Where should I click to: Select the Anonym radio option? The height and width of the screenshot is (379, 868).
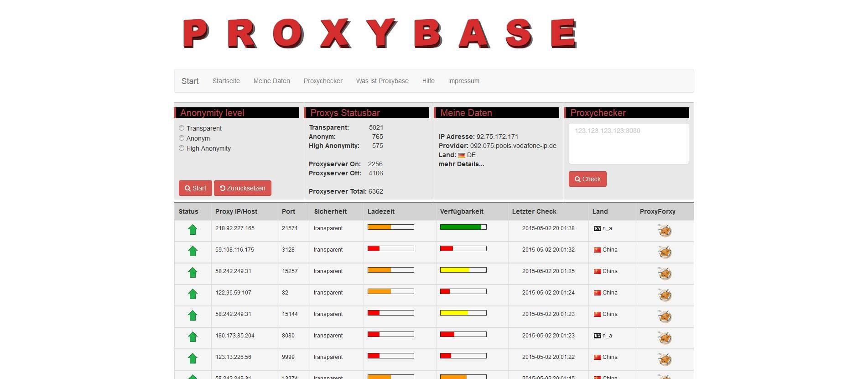(182, 138)
